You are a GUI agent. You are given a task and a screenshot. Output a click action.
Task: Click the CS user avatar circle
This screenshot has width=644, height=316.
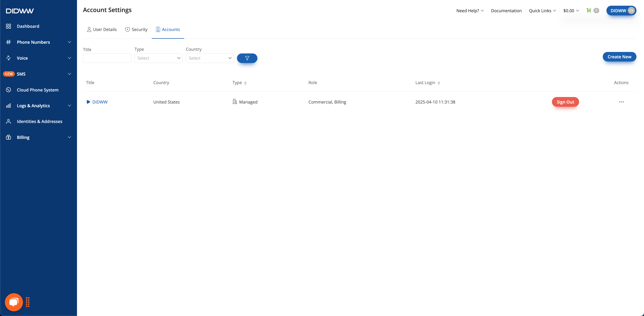click(631, 11)
